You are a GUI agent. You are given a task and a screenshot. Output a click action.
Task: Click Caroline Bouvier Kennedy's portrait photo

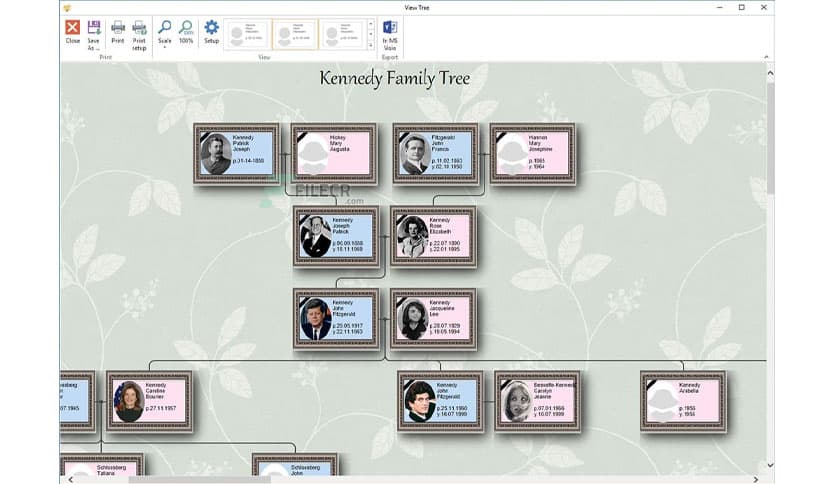(128, 401)
